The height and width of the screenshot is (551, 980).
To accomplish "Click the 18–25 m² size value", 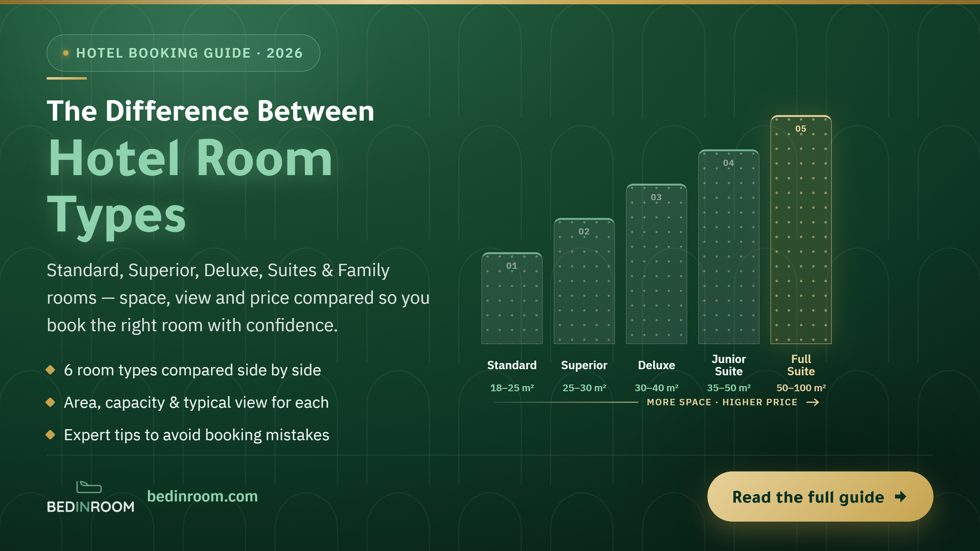I will [x=512, y=388].
